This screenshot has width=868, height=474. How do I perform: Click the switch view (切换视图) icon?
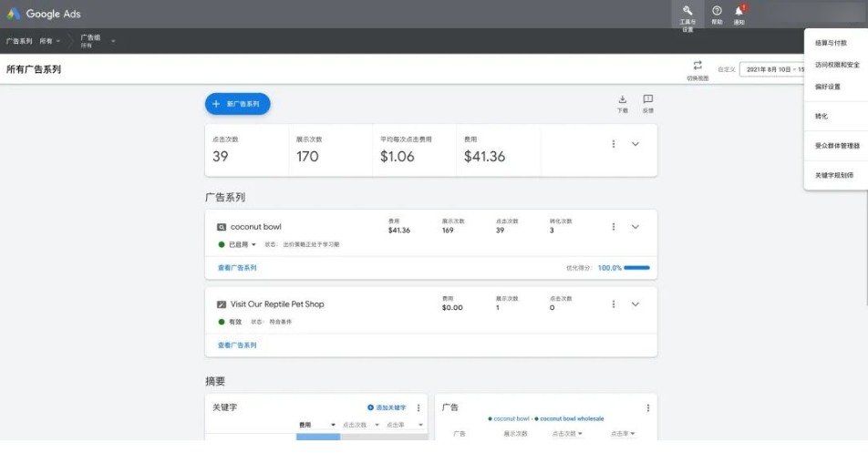tap(697, 67)
